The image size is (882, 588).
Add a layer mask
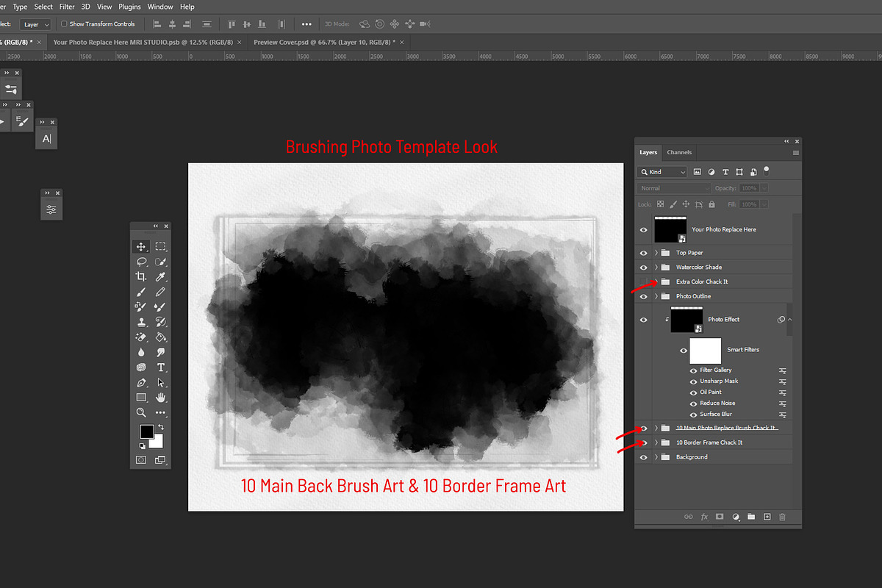tap(720, 517)
